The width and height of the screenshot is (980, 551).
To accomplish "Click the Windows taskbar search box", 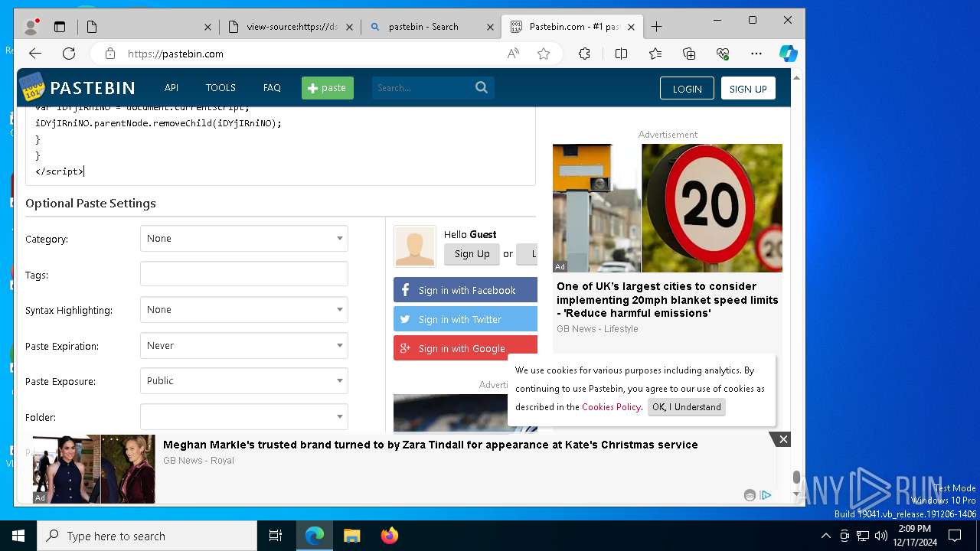I will (x=147, y=536).
